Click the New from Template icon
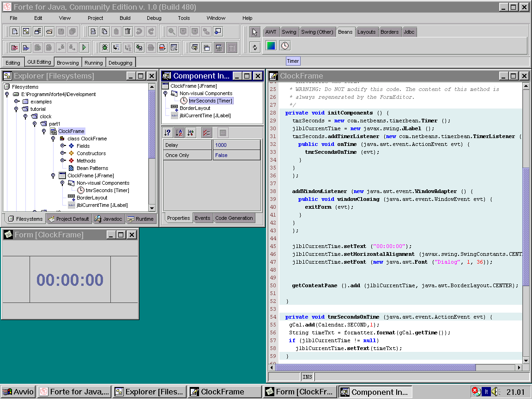 [15, 31]
